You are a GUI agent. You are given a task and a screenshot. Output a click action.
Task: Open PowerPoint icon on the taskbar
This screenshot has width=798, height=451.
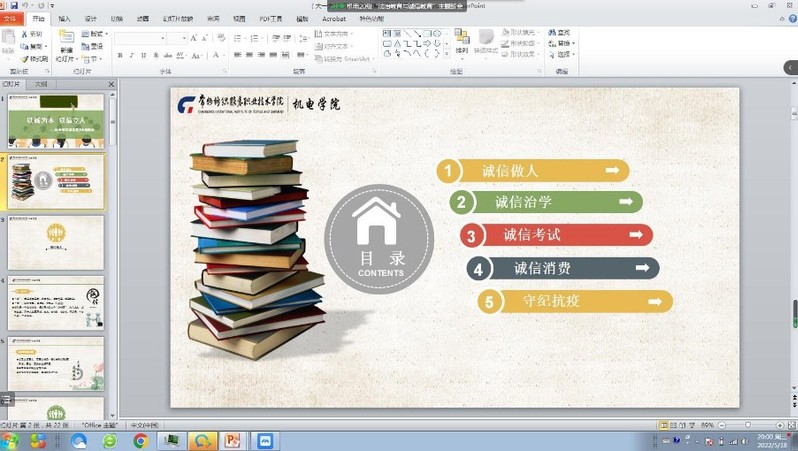point(232,440)
